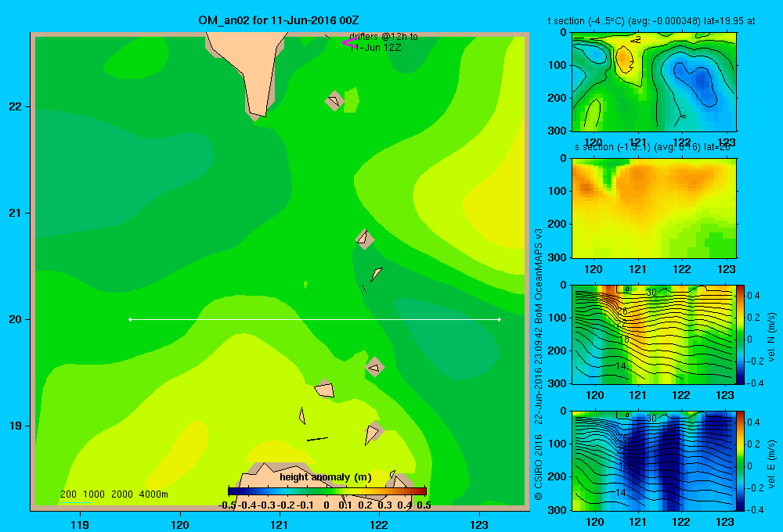
Task: Click the map title 'OM_an02 for 11-Jun-2016 00Z'
Action: pyautogui.click(x=278, y=20)
